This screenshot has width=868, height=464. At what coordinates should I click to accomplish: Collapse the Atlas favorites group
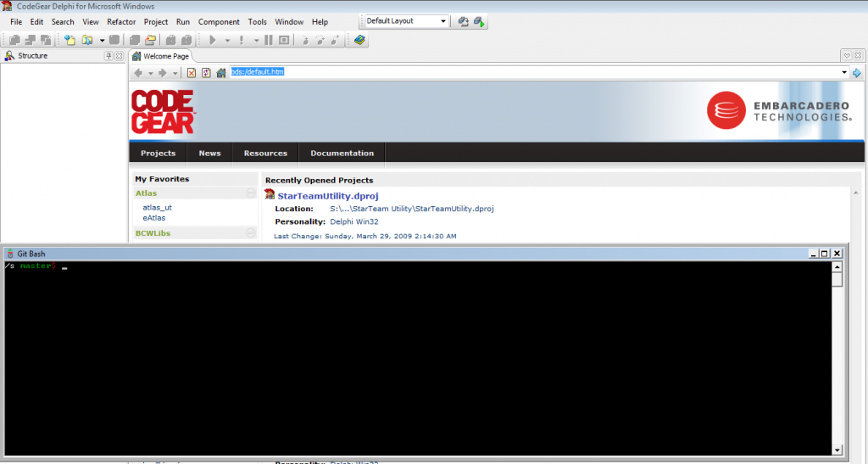point(251,193)
